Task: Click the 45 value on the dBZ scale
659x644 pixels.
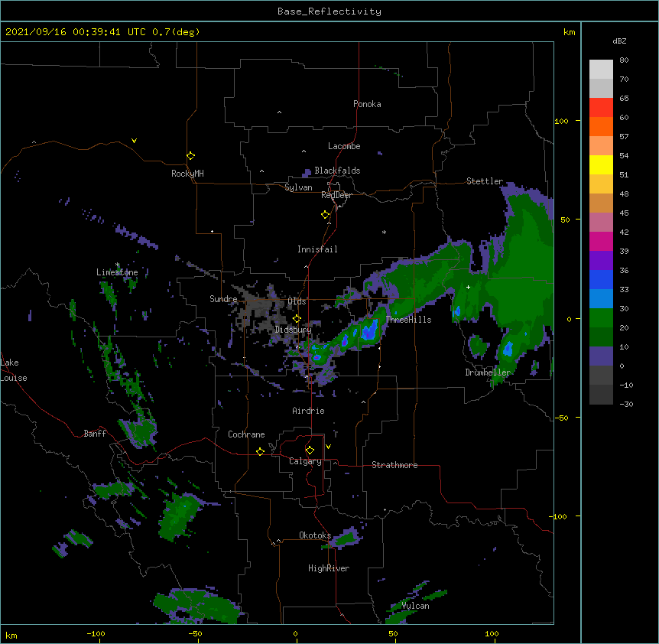Action: point(624,213)
